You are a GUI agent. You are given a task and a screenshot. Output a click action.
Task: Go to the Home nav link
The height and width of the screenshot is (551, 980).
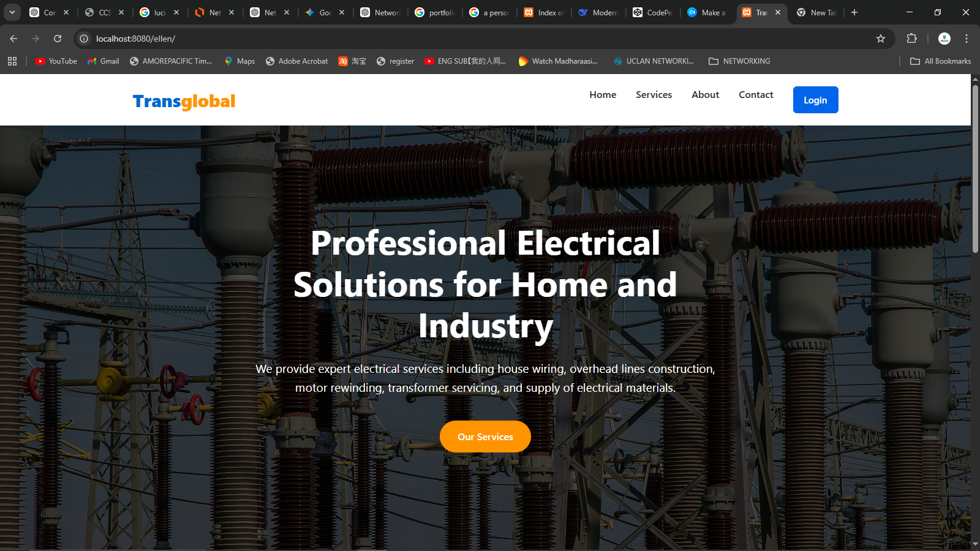[603, 95]
